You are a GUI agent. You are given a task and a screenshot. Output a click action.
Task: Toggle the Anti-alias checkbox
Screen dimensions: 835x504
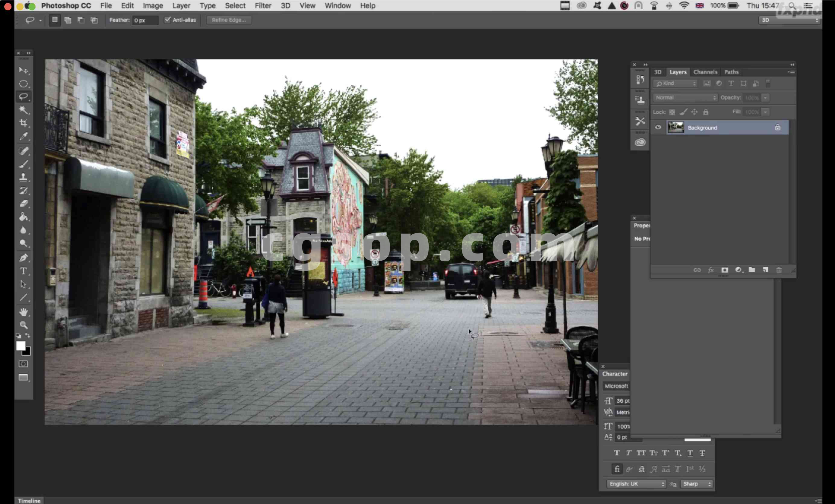click(x=168, y=20)
